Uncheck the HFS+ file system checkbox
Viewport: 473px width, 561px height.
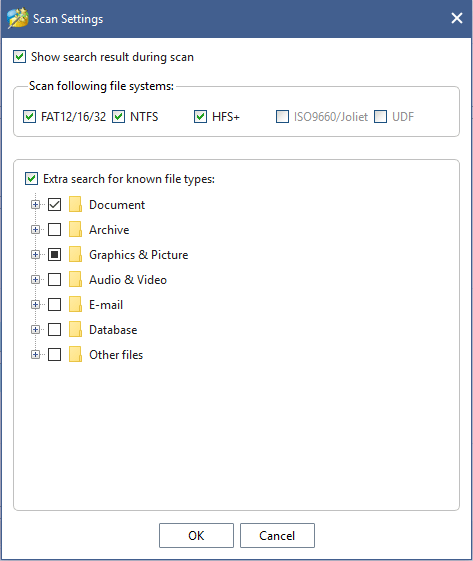pyautogui.click(x=200, y=116)
